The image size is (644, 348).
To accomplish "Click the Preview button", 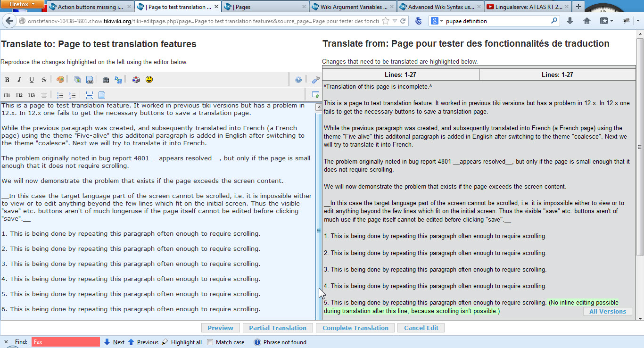I will tap(221, 328).
